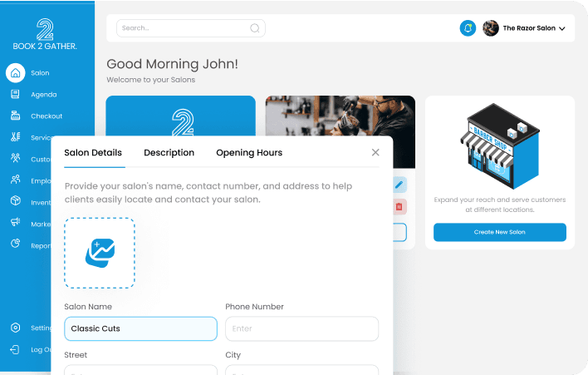
Task: Switch to the Description tab
Action: (x=169, y=153)
